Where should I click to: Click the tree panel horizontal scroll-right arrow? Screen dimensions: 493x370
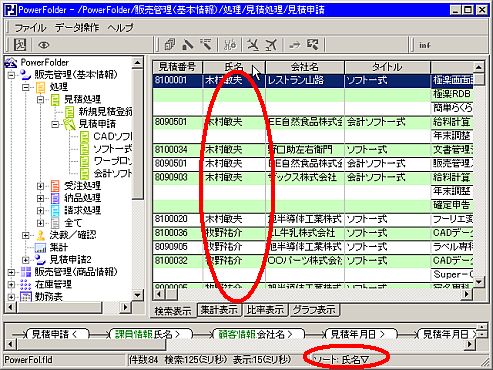pyautogui.click(x=125, y=307)
